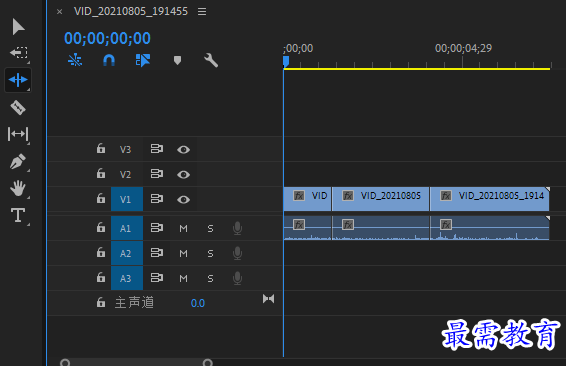
Task: Hide track V1 output eye
Action: coord(183,199)
